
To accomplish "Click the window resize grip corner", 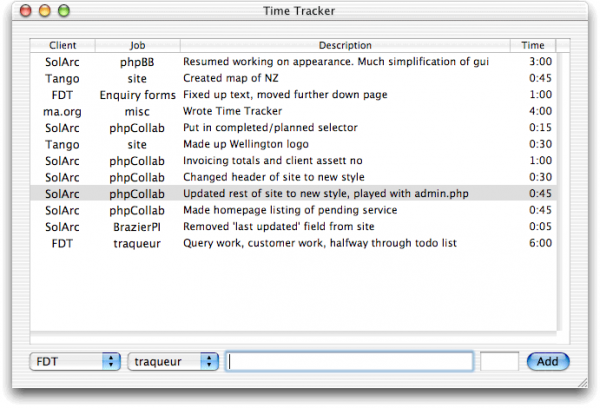I will pos(582,382).
